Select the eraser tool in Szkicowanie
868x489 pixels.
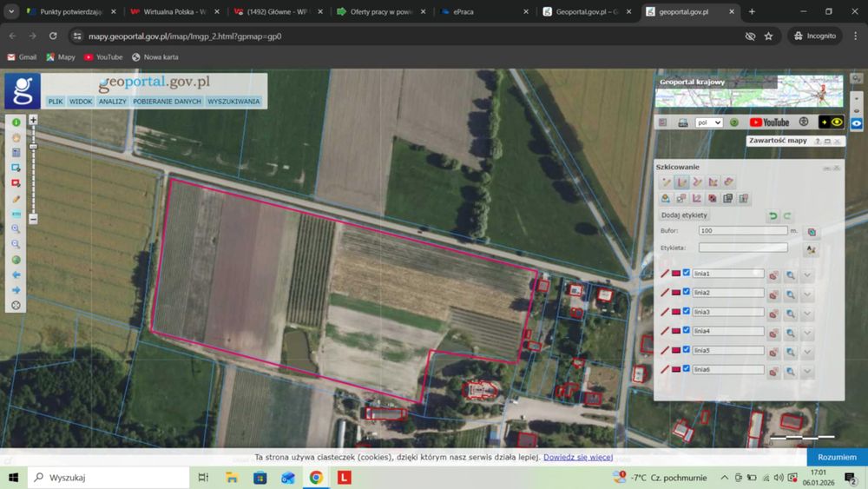728,182
